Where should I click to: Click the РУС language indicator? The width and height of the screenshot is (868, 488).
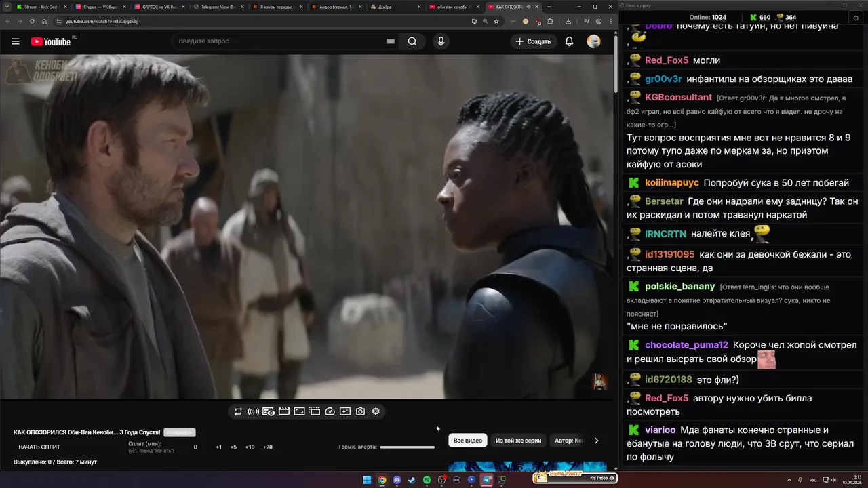[x=813, y=480]
